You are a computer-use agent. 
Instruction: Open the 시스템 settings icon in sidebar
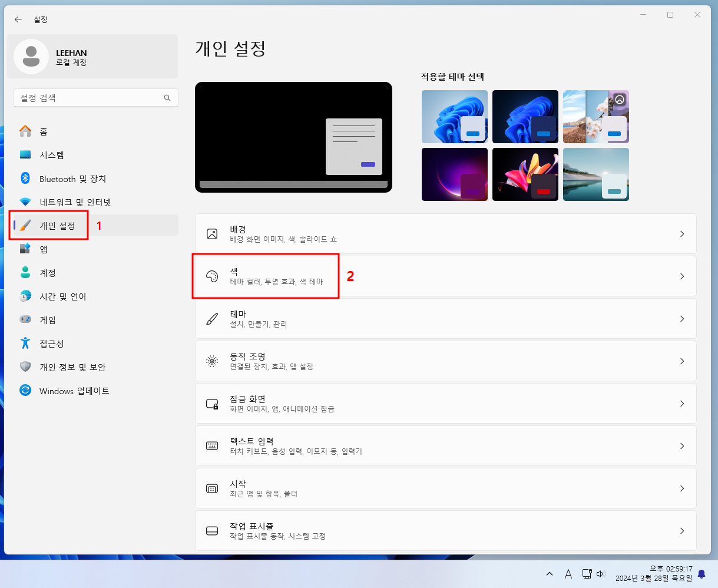point(26,155)
